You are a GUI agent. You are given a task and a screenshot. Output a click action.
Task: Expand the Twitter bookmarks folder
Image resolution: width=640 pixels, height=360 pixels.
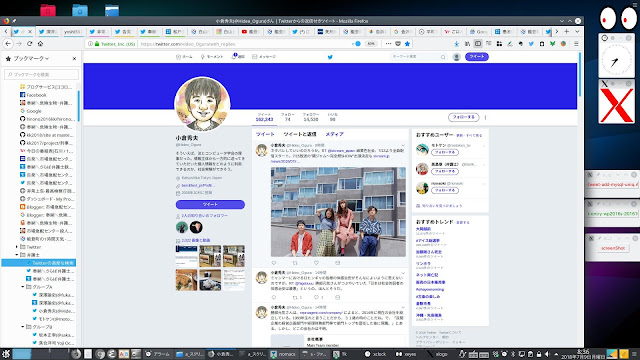coord(17,247)
